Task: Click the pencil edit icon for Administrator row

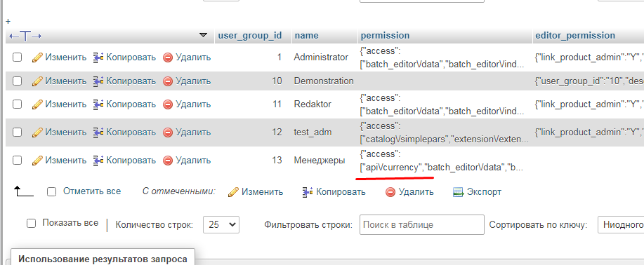Action: tap(37, 57)
